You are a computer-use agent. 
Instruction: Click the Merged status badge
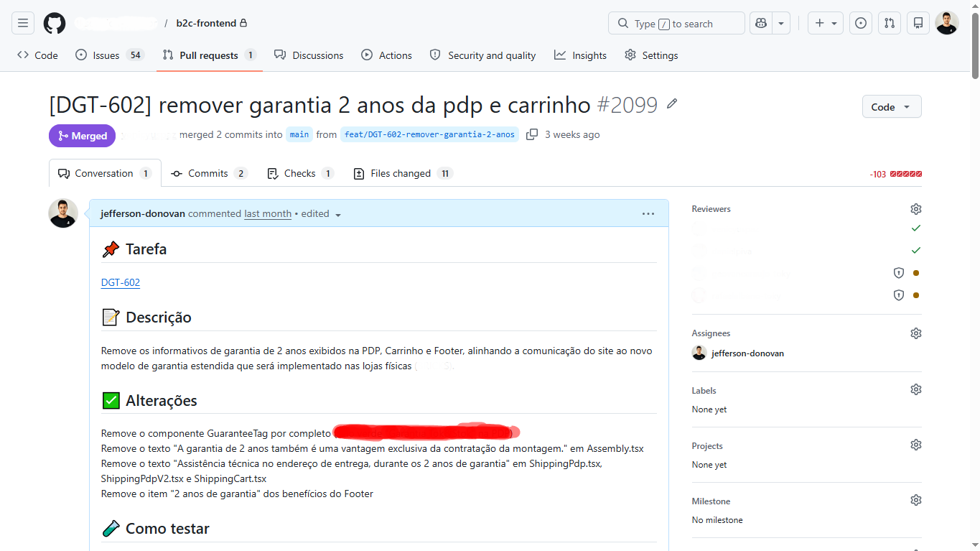point(83,136)
